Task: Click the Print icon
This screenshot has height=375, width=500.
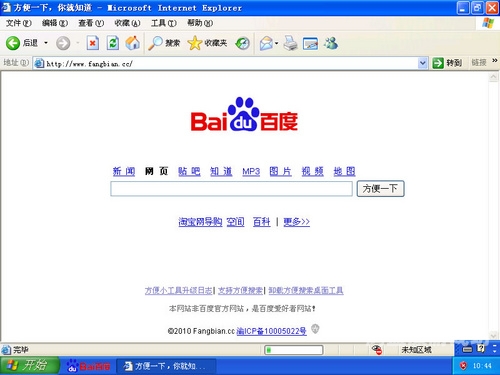Action: coord(290,43)
